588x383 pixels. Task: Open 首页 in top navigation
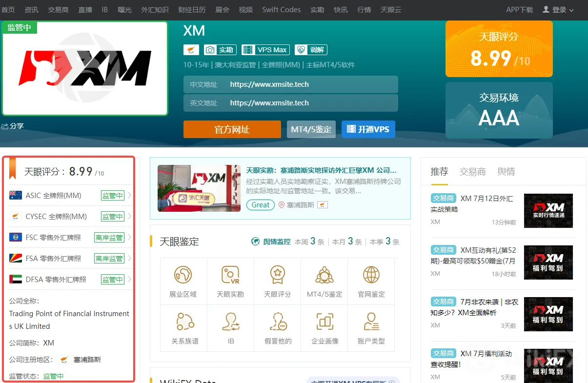[8, 10]
